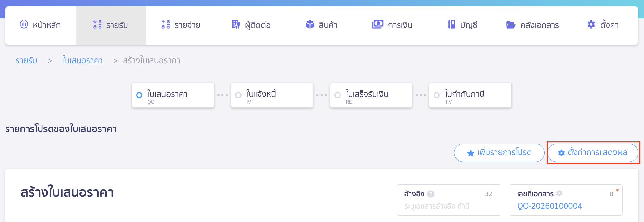Open contacts via the ผู้ติดต่อ icon
This screenshot has height=222, width=644.
click(235, 24)
